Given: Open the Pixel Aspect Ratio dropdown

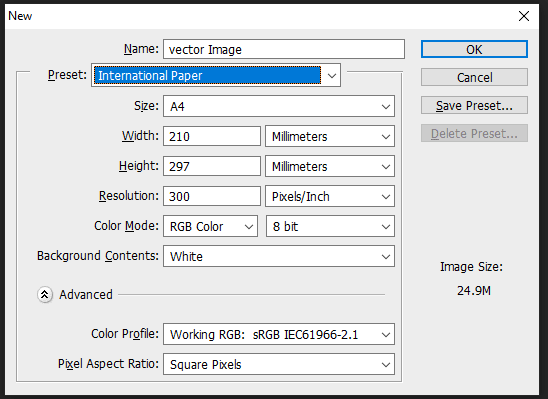Looking at the screenshot, I should click(x=279, y=364).
